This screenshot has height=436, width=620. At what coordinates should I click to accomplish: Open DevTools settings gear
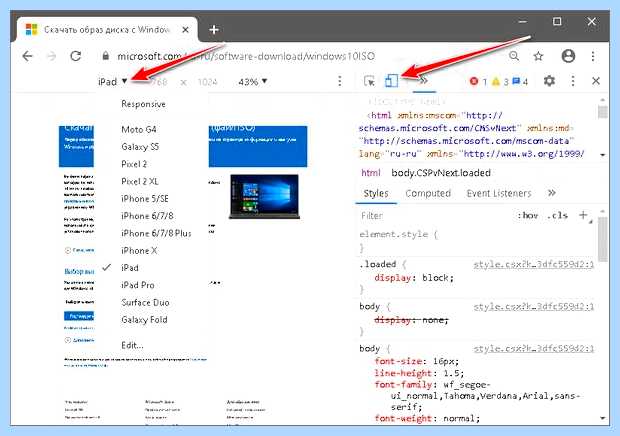[x=549, y=81]
